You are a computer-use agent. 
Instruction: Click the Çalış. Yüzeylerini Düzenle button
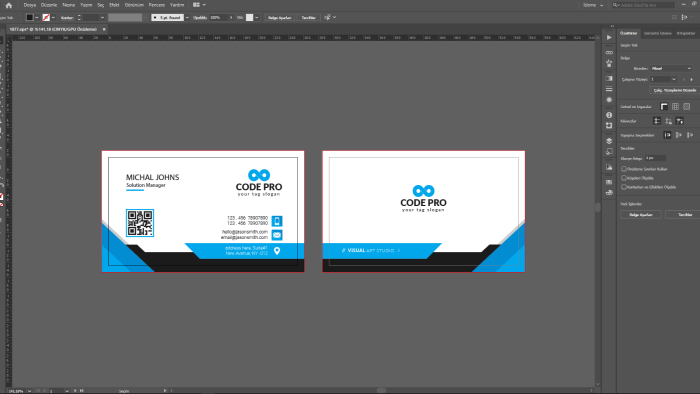tap(674, 90)
